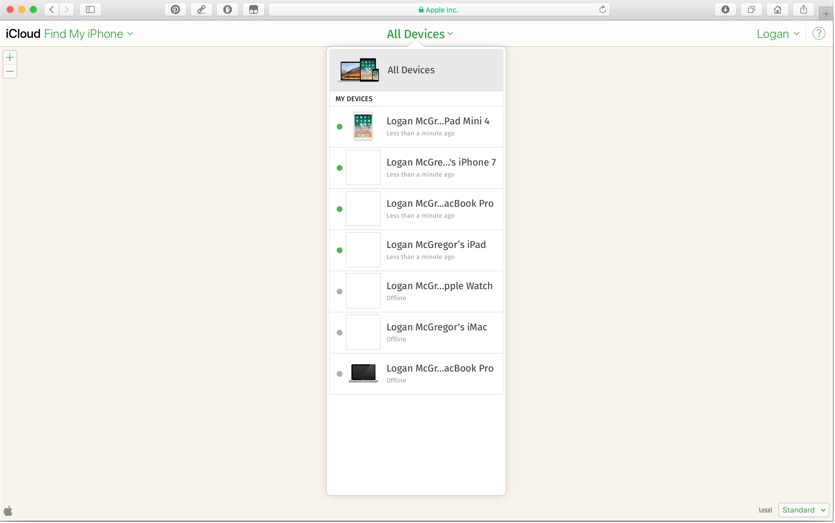Select Logan McGregor's iMac

coord(416,332)
